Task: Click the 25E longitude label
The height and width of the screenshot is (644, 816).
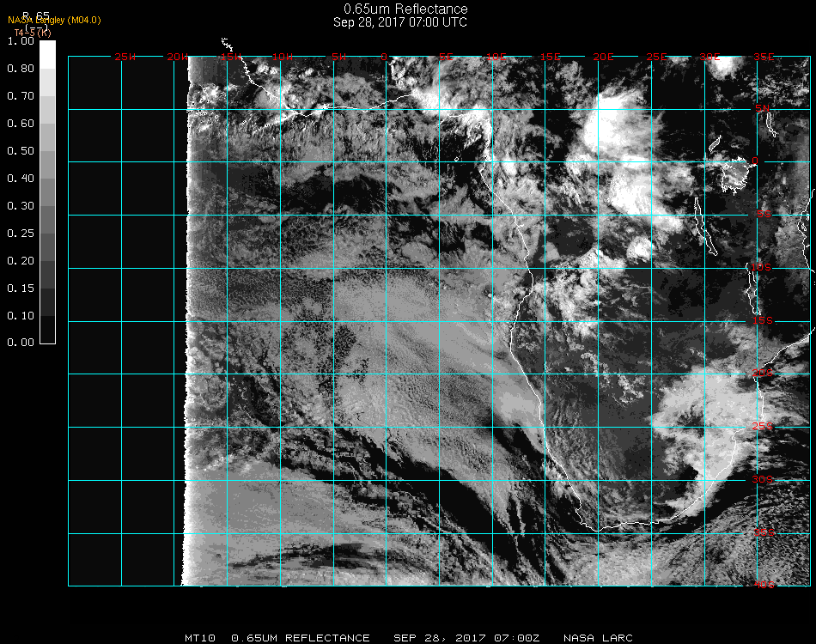Action: [x=656, y=58]
